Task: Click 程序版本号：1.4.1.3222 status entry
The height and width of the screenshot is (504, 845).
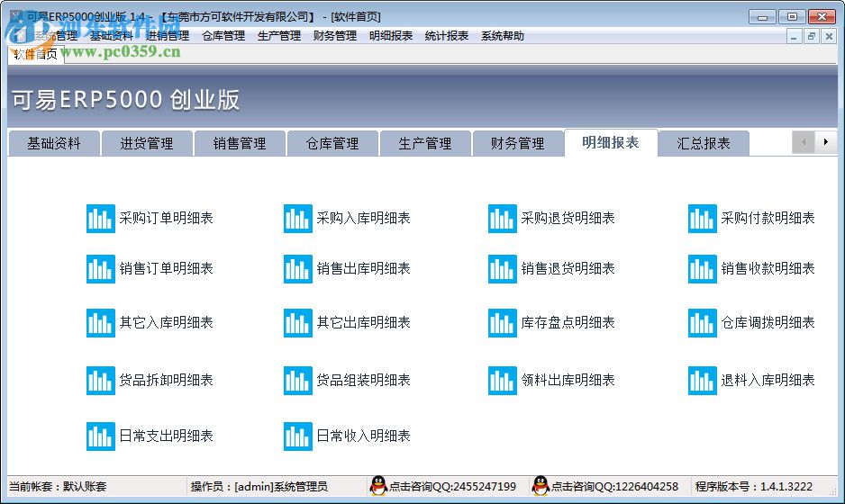Action: coord(753,487)
